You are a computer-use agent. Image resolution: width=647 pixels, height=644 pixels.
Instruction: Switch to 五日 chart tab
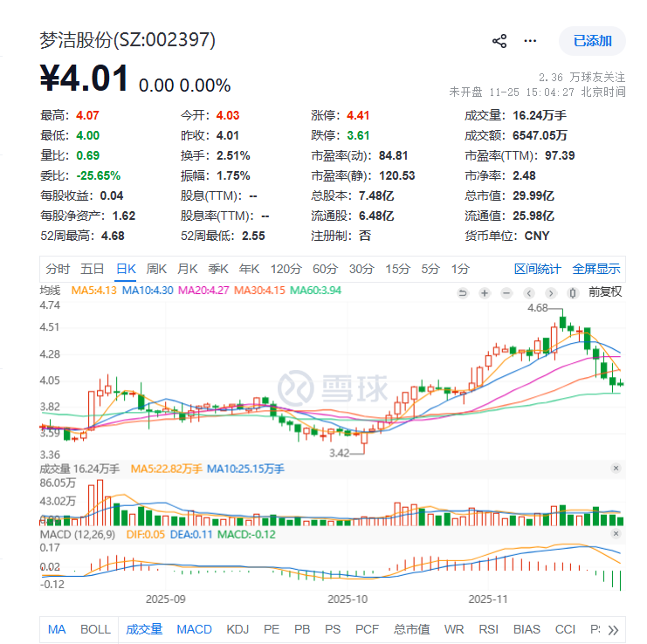click(x=92, y=269)
